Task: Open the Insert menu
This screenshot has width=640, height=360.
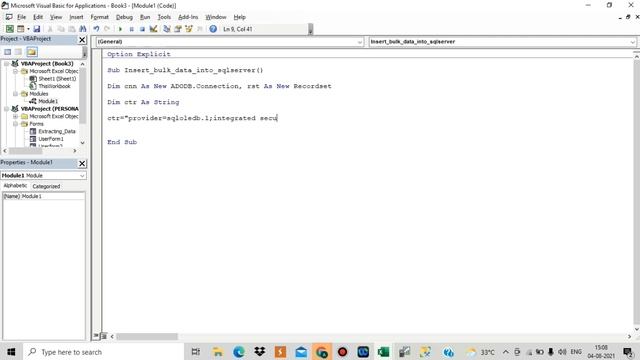Action: [76, 17]
